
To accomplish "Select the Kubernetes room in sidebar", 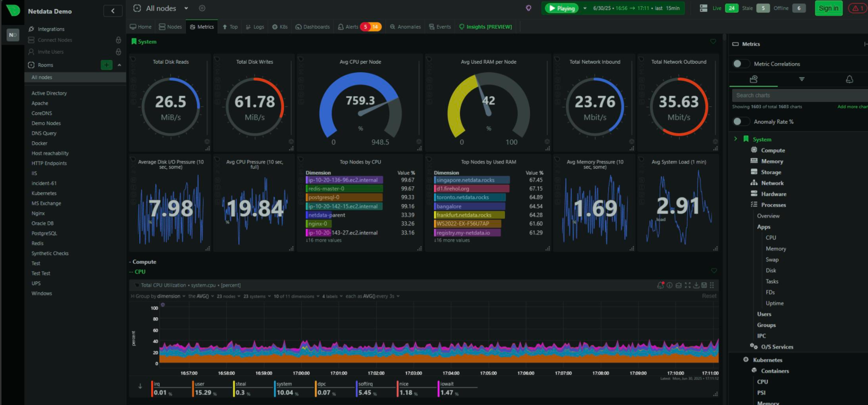I will pos(44,193).
